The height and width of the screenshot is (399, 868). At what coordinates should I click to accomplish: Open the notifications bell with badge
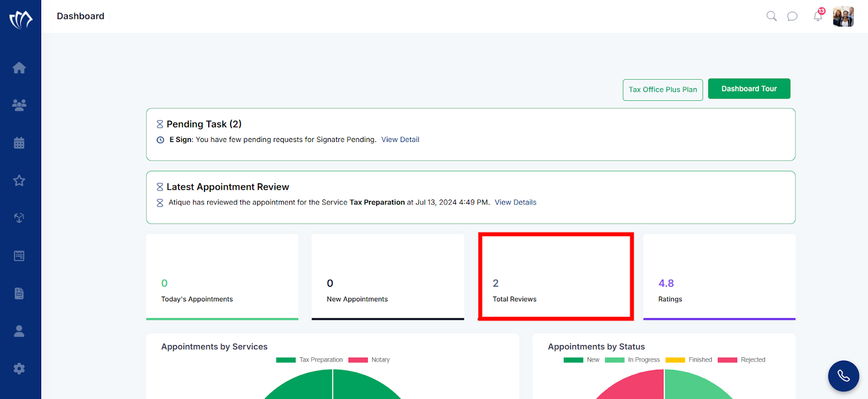click(x=819, y=15)
